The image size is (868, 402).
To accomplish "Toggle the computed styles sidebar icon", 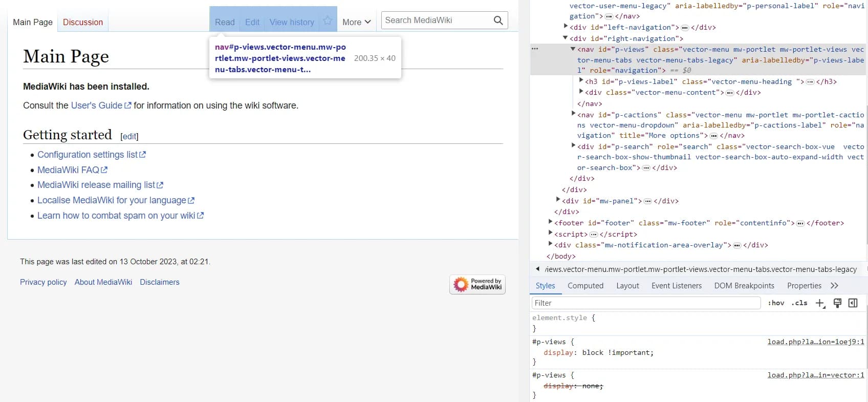I will (x=853, y=303).
